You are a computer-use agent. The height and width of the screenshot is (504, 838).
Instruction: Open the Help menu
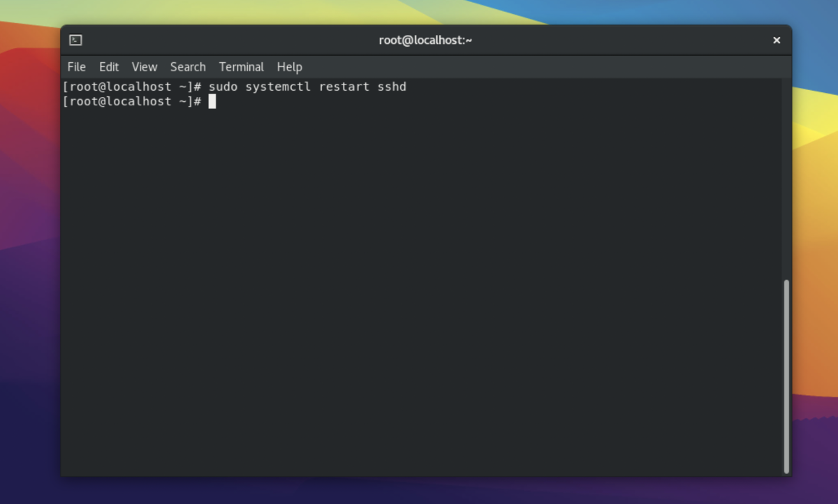289,67
